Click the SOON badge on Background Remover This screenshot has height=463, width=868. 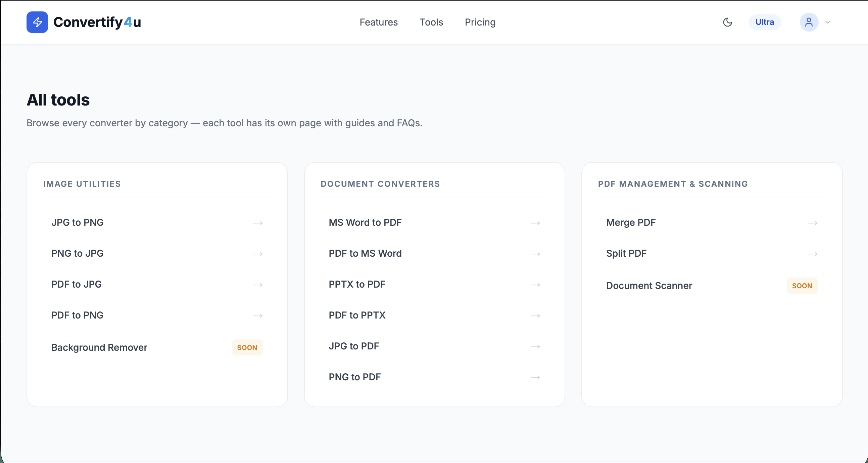pyautogui.click(x=247, y=348)
